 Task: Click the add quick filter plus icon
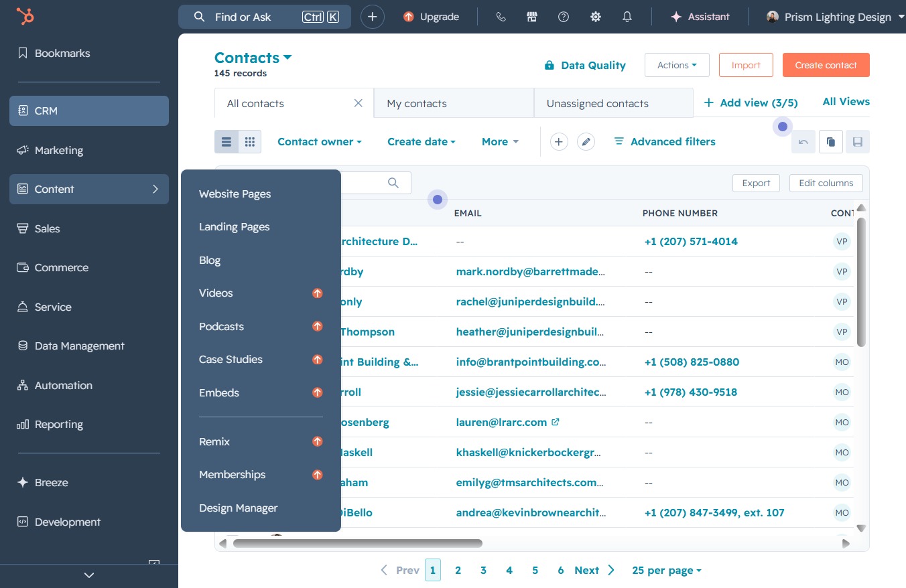click(559, 141)
